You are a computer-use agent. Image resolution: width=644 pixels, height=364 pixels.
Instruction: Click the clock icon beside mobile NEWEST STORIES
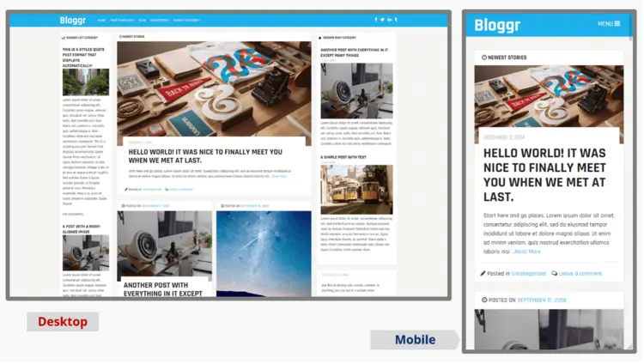pos(484,58)
